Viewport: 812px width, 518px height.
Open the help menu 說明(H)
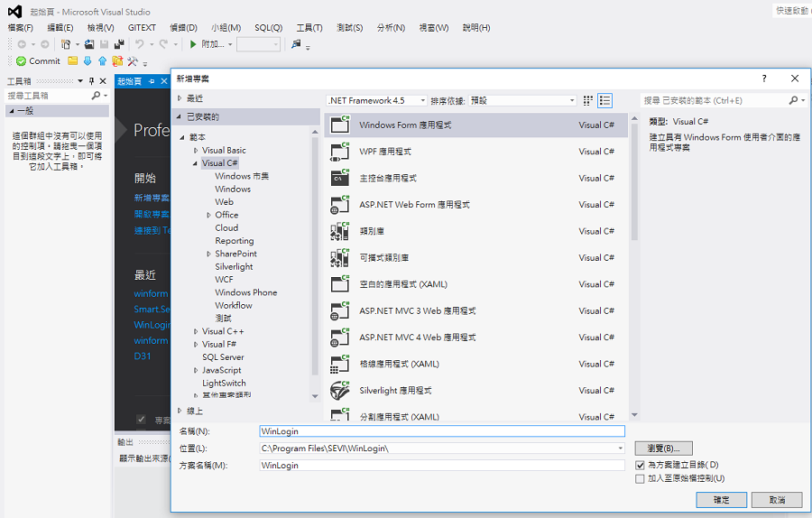pyautogui.click(x=476, y=27)
